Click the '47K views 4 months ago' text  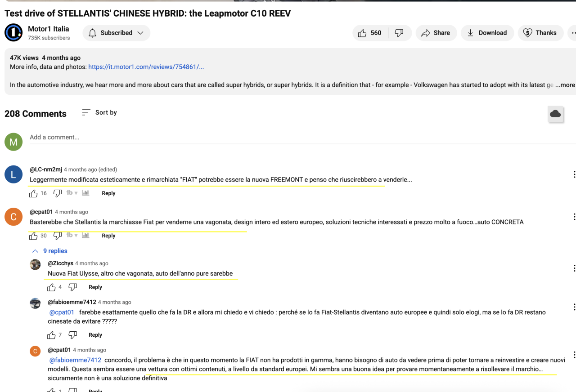click(45, 58)
